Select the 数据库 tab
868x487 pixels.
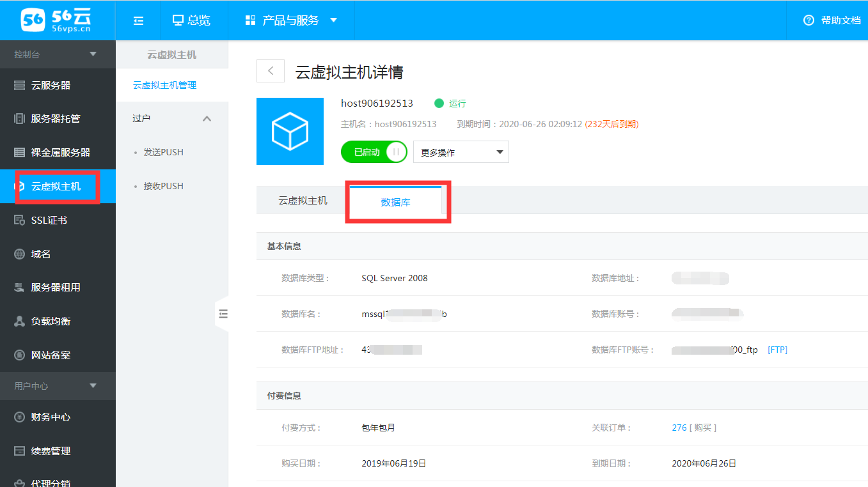(395, 202)
